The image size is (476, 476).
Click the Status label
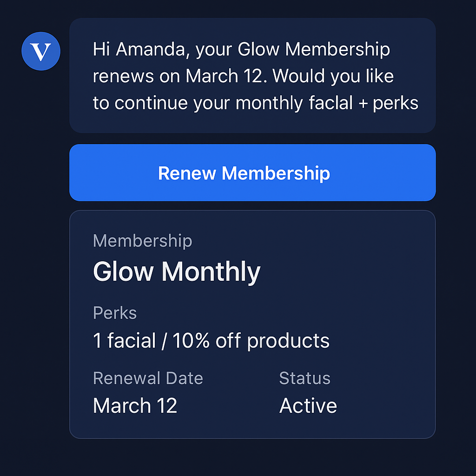(x=304, y=378)
